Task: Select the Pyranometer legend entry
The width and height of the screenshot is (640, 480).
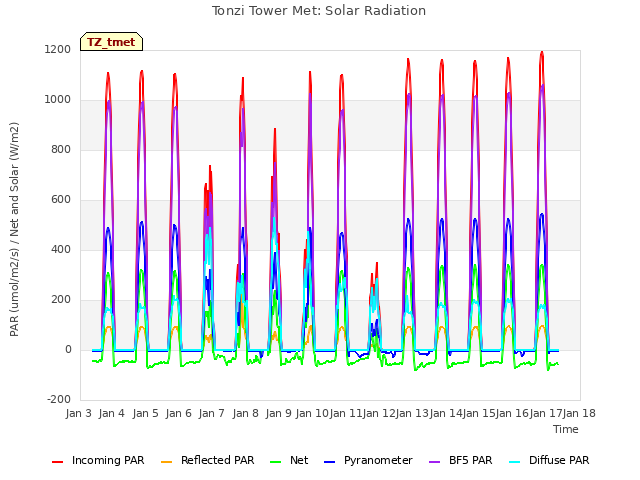Action: [x=368, y=460]
